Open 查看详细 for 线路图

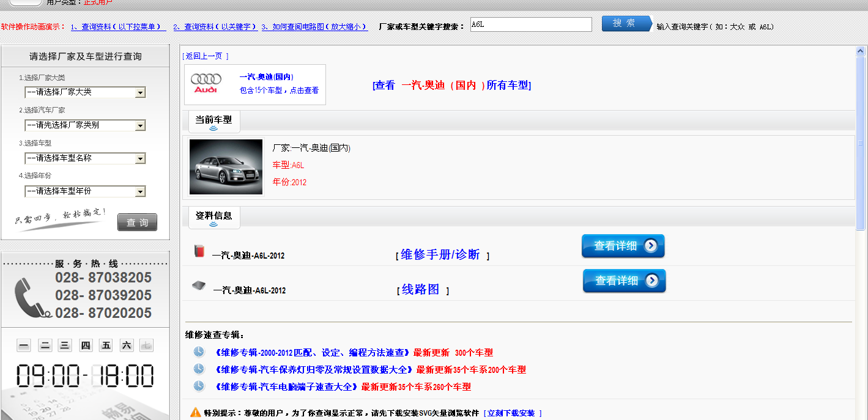(624, 281)
